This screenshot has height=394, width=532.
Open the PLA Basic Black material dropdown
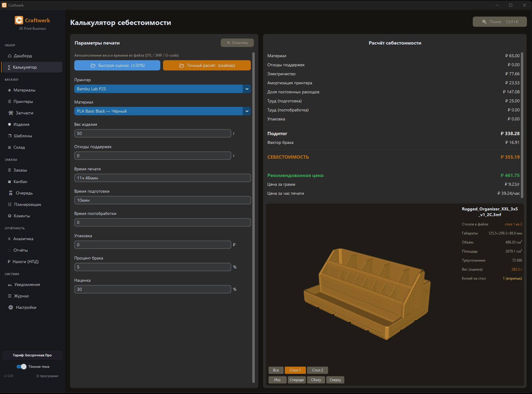(247, 111)
